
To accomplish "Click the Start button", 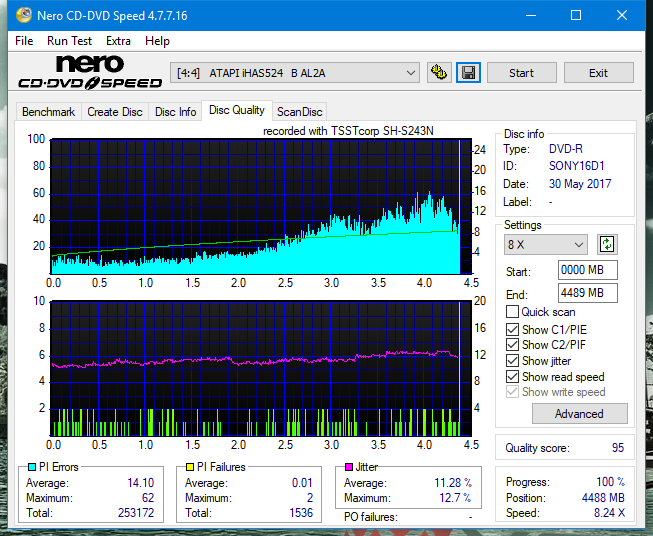I will tap(521, 73).
